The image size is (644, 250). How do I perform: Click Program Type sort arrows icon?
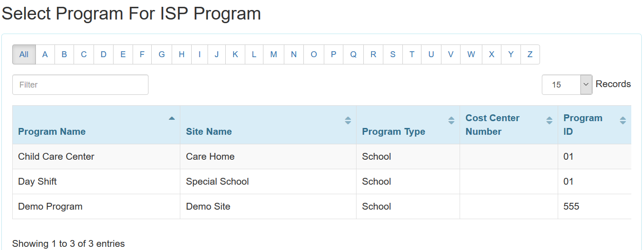451,120
